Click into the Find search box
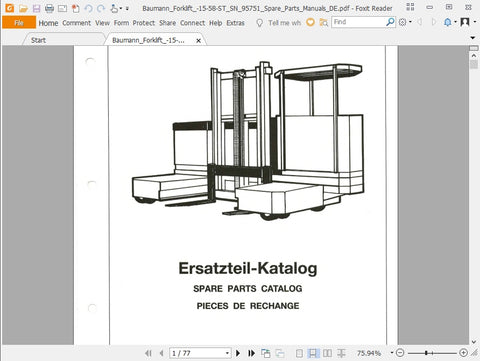Viewport: 480px width, 361px height. (x=358, y=22)
